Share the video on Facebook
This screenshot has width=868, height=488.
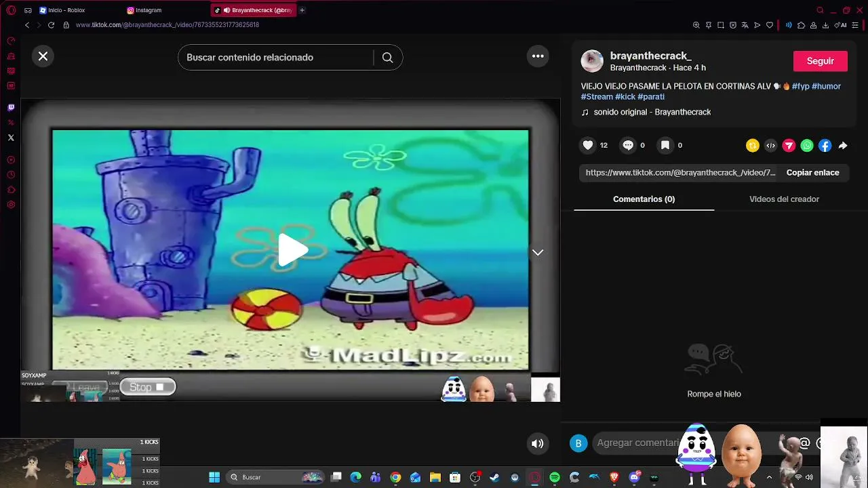pyautogui.click(x=825, y=146)
